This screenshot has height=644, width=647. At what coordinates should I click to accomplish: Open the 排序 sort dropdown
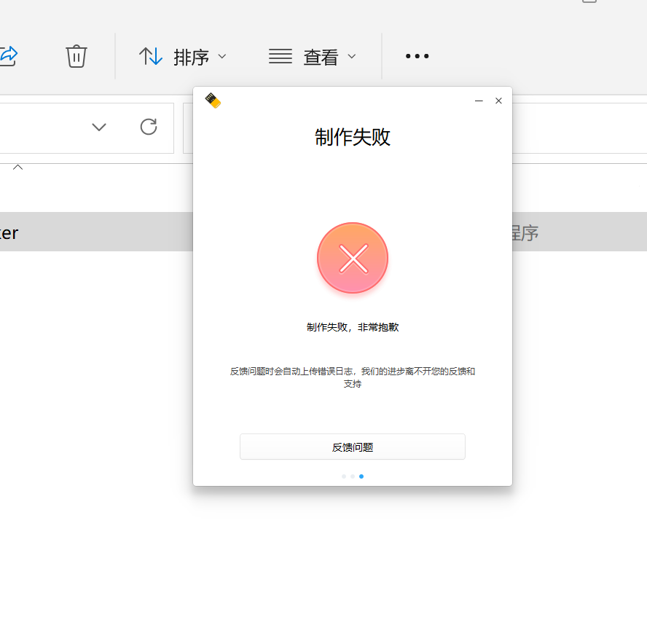[x=182, y=57]
